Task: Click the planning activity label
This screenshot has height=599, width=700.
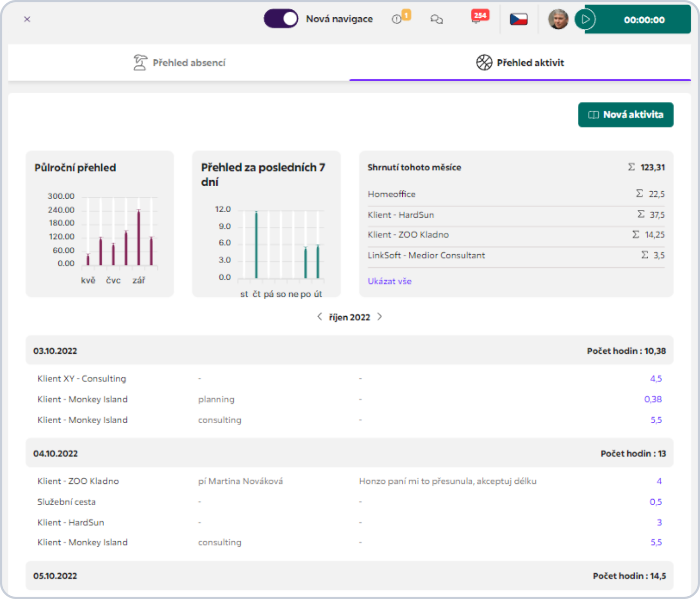Action: click(x=216, y=399)
